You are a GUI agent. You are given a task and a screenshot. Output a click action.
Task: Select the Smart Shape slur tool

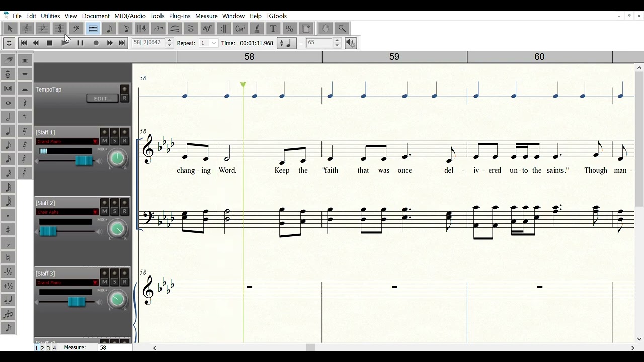[x=175, y=29]
